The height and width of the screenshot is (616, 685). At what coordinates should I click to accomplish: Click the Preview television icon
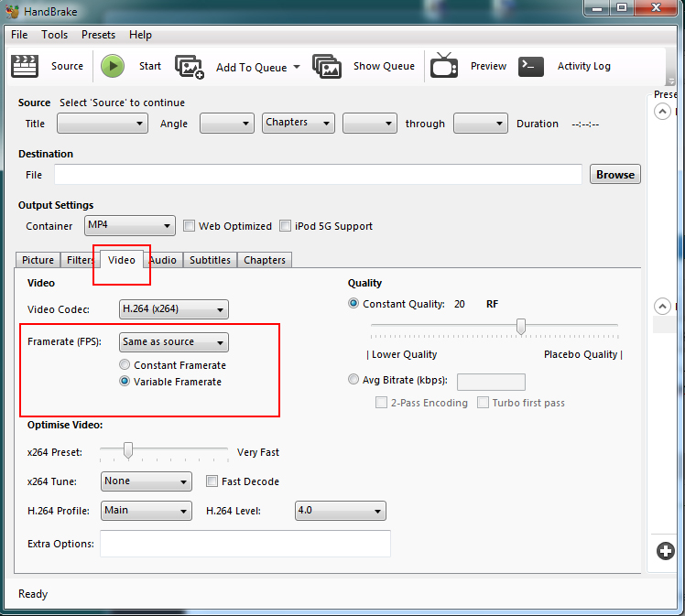pyautogui.click(x=444, y=66)
